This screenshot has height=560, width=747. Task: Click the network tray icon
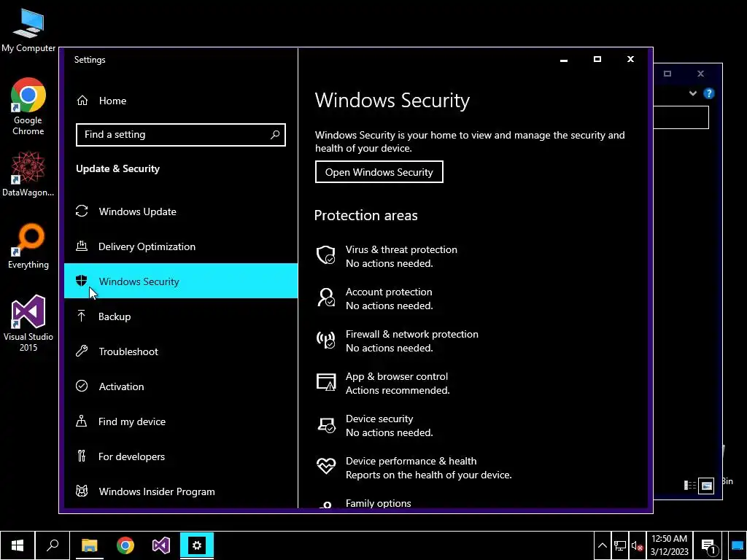click(x=619, y=545)
